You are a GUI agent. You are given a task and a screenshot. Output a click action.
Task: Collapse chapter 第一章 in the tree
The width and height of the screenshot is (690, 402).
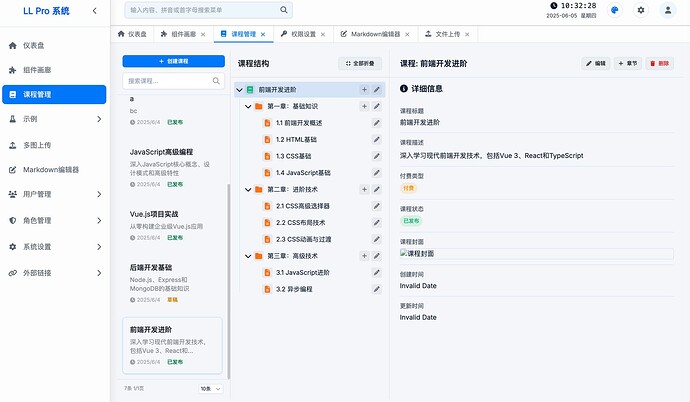(248, 106)
